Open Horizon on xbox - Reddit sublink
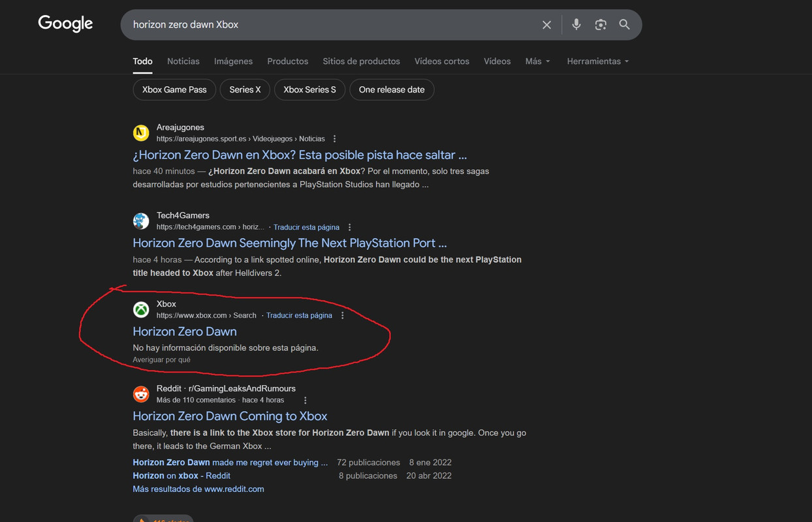This screenshot has width=812, height=522. 181,476
